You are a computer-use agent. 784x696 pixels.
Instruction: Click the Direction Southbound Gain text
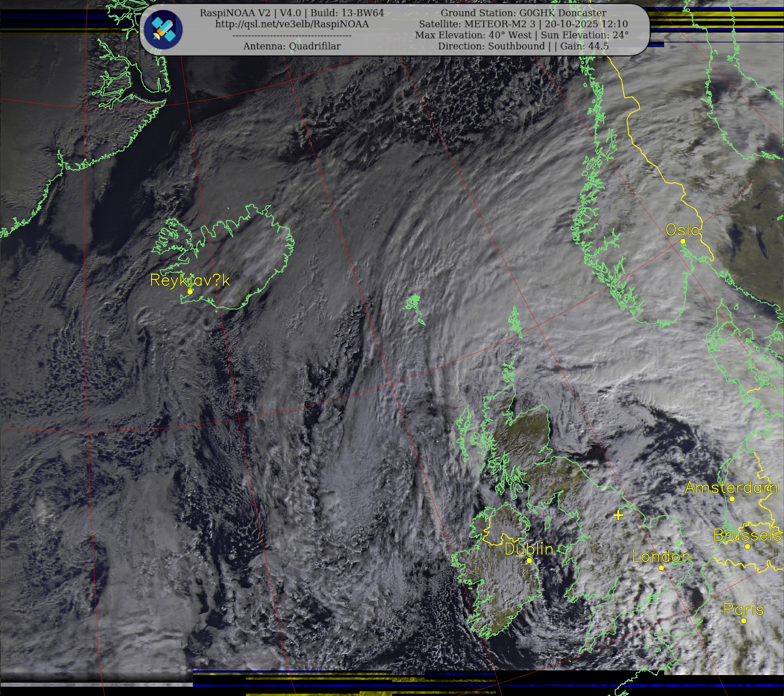(523, 46)
